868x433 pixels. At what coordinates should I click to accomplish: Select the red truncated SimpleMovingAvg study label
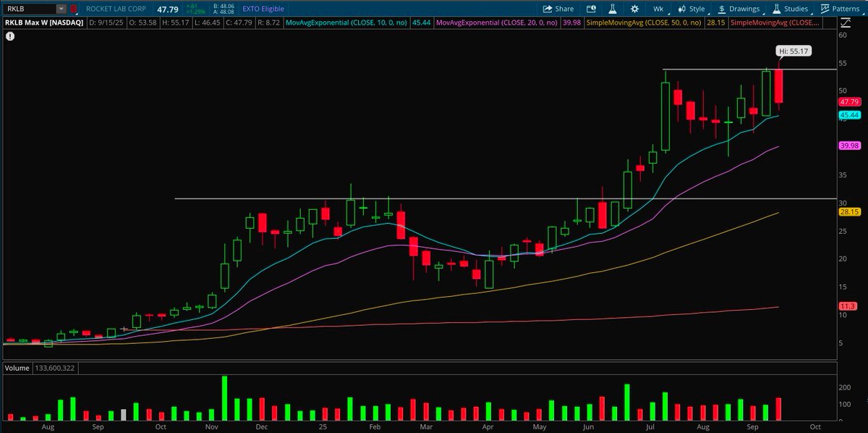[775, 22]
